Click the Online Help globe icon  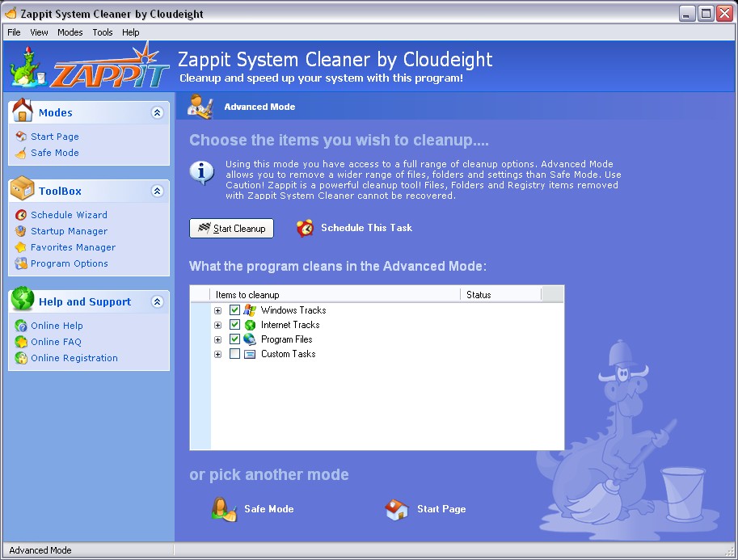click(x=21, y=326)
